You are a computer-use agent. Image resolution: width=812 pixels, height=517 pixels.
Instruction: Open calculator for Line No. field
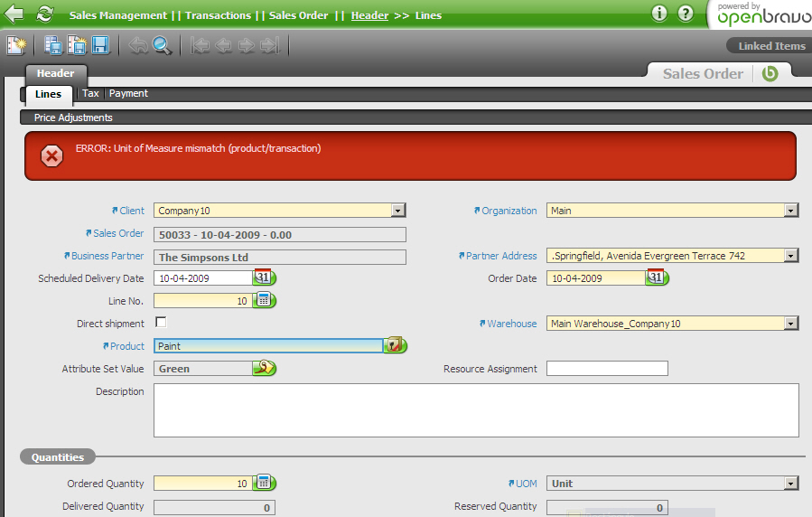point(264,300)
